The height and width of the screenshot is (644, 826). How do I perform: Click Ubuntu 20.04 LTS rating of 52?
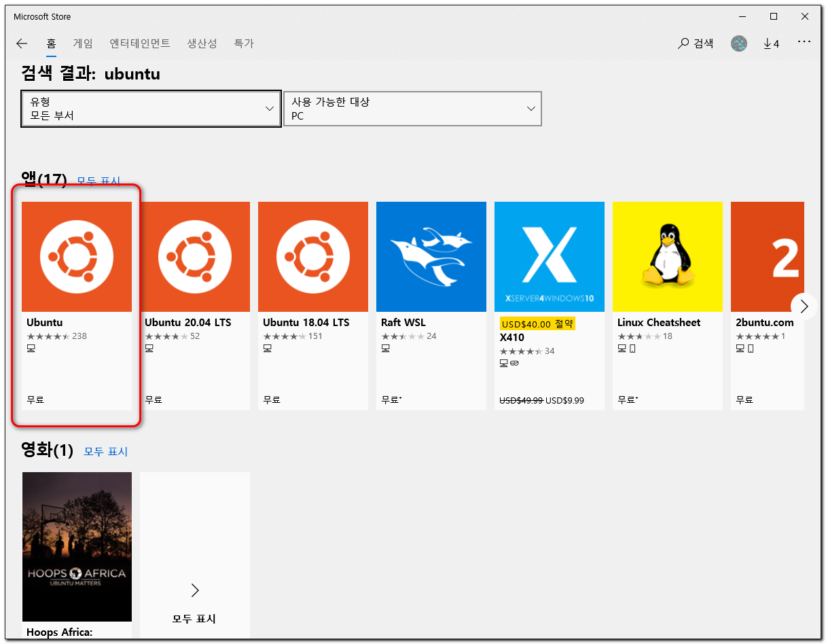172,336
